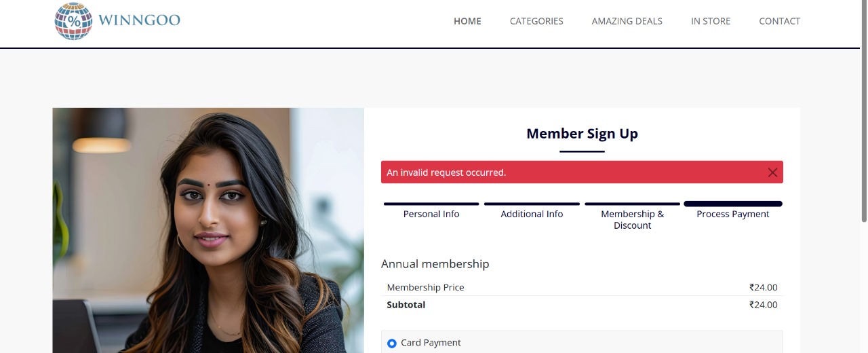
Task: Click the Winngoo globe logo icon
Action: point(73,21)
